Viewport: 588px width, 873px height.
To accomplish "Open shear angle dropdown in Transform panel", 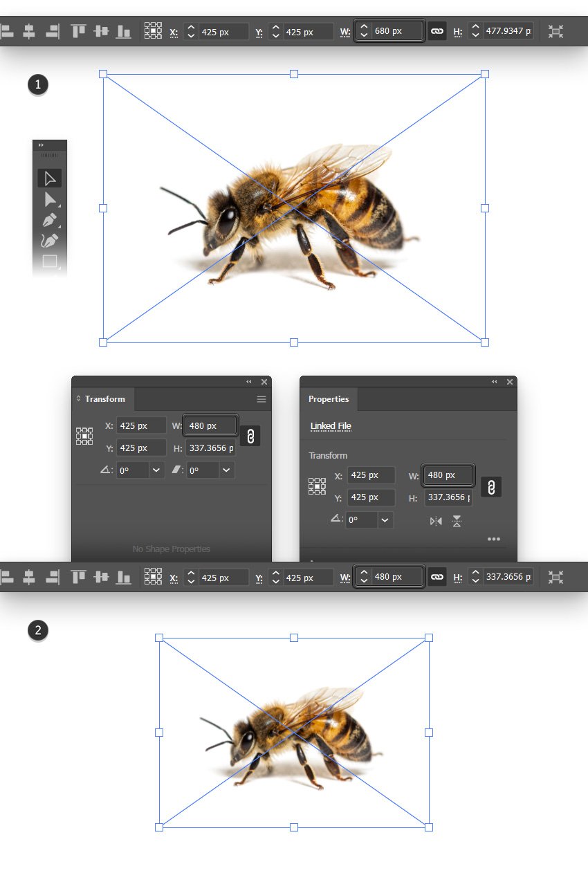I will (x=227, y=470).
